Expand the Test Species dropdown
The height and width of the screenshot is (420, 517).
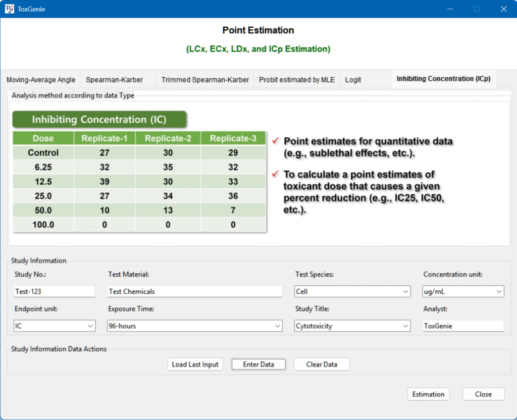352,292
